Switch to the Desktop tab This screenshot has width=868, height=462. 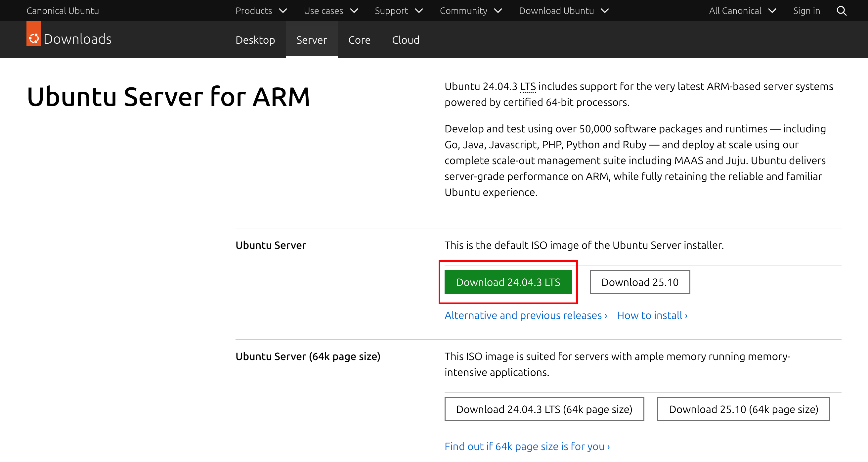click(x=255, y=40)
